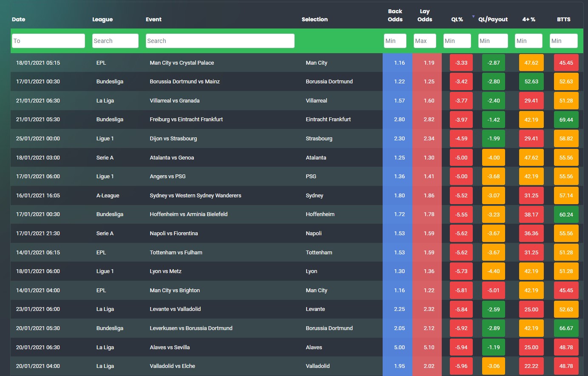Click lay odds 2.02 for Valladolid
The width and height of the screenshot is (588, 376).
coord(429,366)
